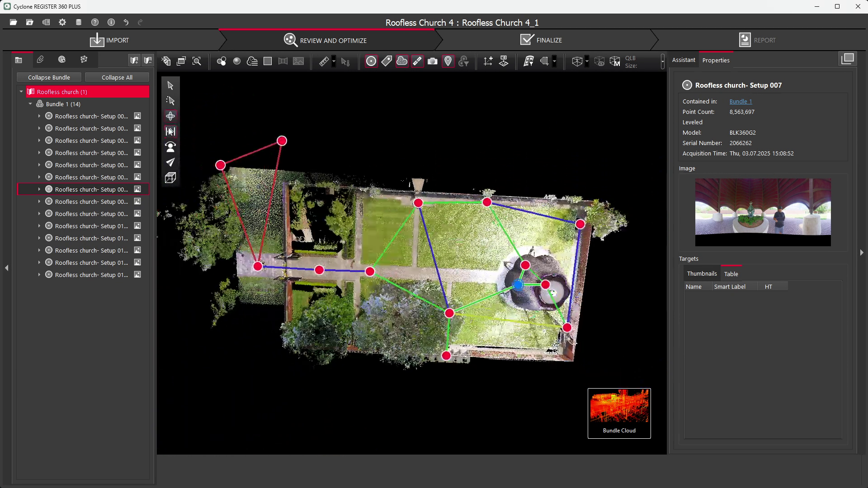Click the walk mode person icon

pyautogui.click(x=170, y=147)
